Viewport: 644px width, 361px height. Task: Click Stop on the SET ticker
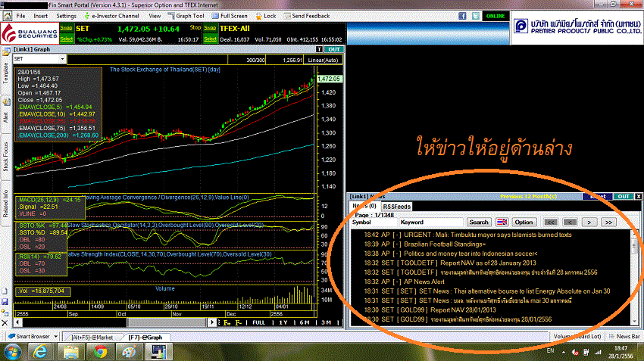[x=195, y=28]
